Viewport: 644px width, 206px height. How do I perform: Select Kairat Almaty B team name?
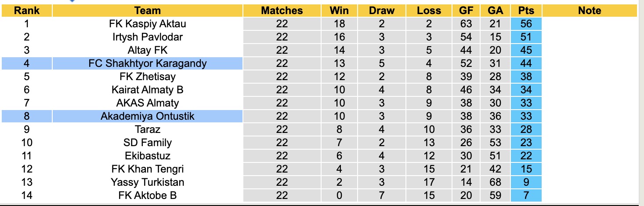coord(147,90)
